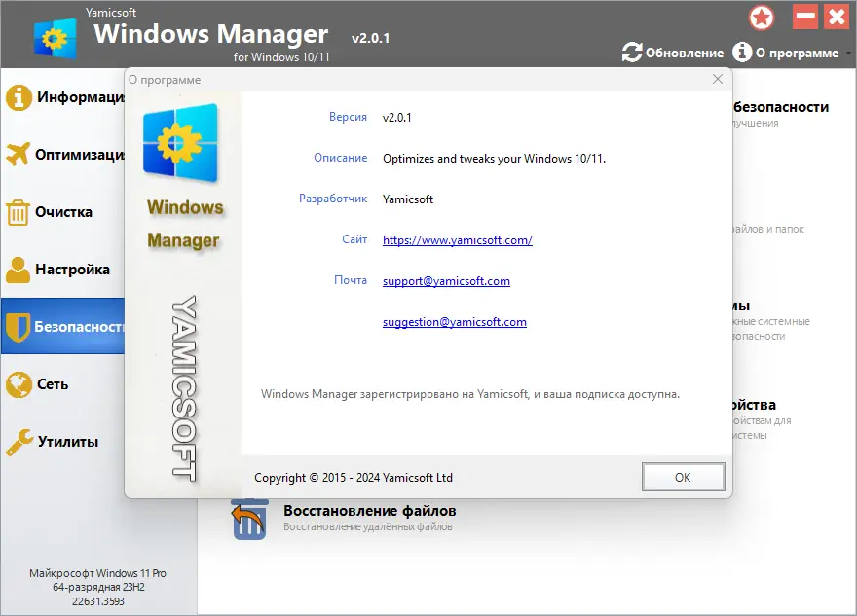Open Восстановление файлов tool
The height and width of the screenshot is (616, 857).
click(x=369, y=511)
